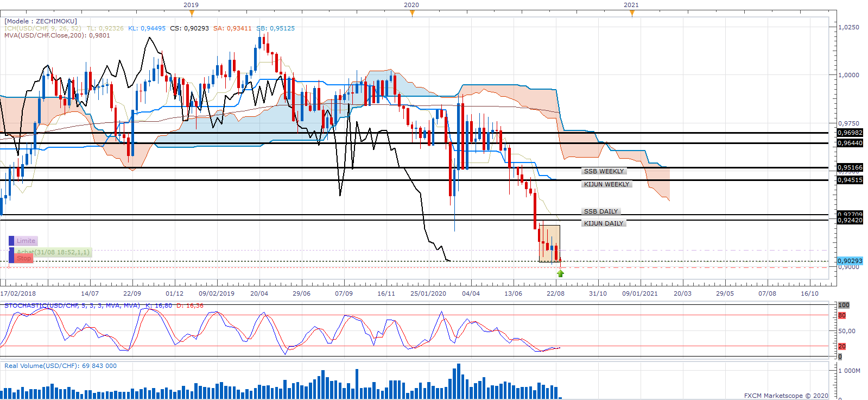Click the KIJUN WEEKLY line label
Screen dimensions: 868x400
click(x=607, y=184)
